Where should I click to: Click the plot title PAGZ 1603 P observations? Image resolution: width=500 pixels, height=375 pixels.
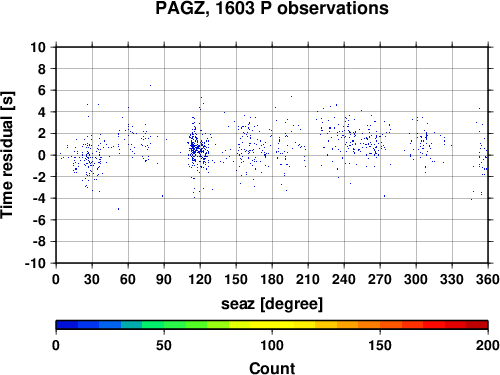point(272,8)
